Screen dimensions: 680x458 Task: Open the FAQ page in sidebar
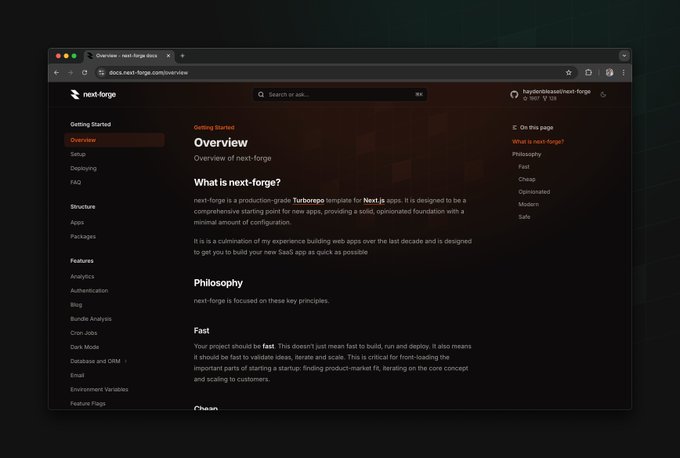tap(75, 182)
